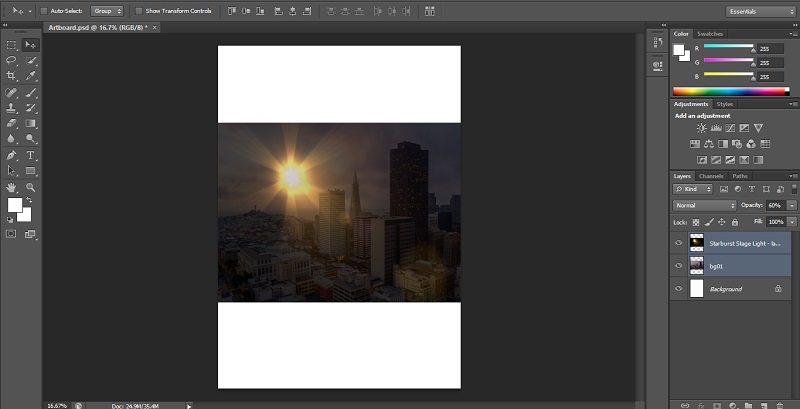Select the Path Selection tool
This screenshot has height=409, width=800.
[11, 170]
